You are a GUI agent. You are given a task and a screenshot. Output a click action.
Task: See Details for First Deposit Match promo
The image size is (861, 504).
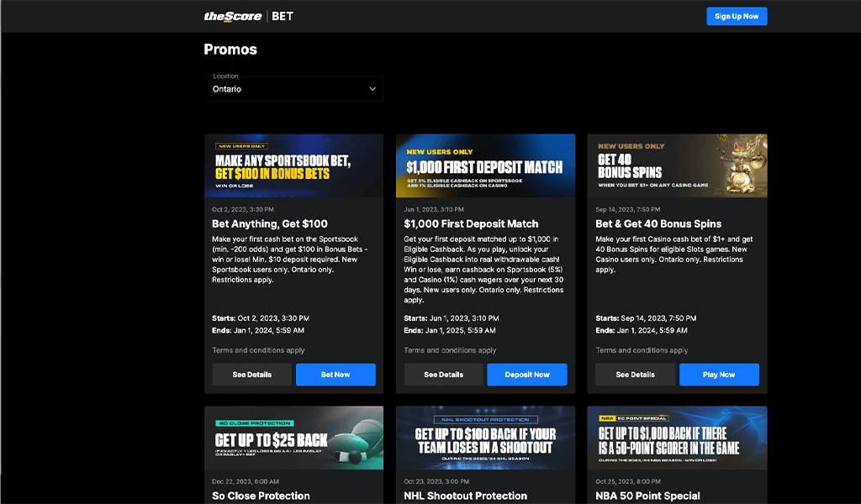[444, 375]
